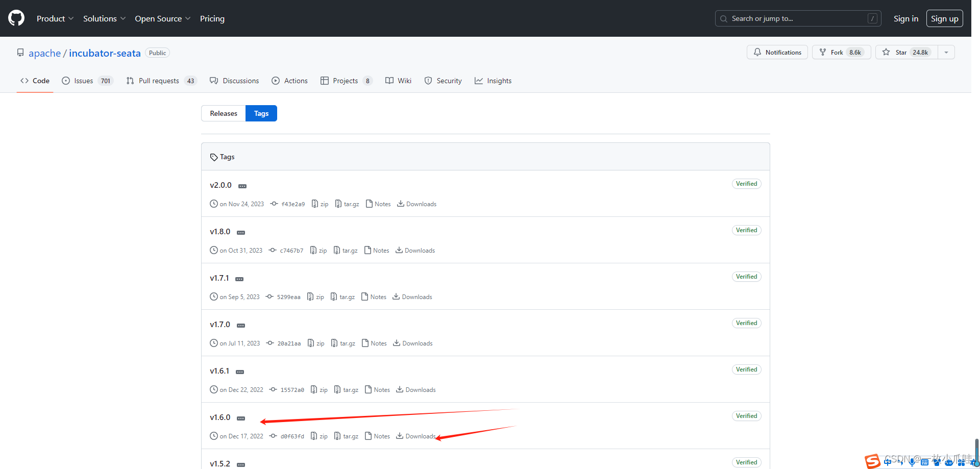Expand the v1.6.0 ellipsis details
This screenshot has width=980, height=469.
click(241, 418)
